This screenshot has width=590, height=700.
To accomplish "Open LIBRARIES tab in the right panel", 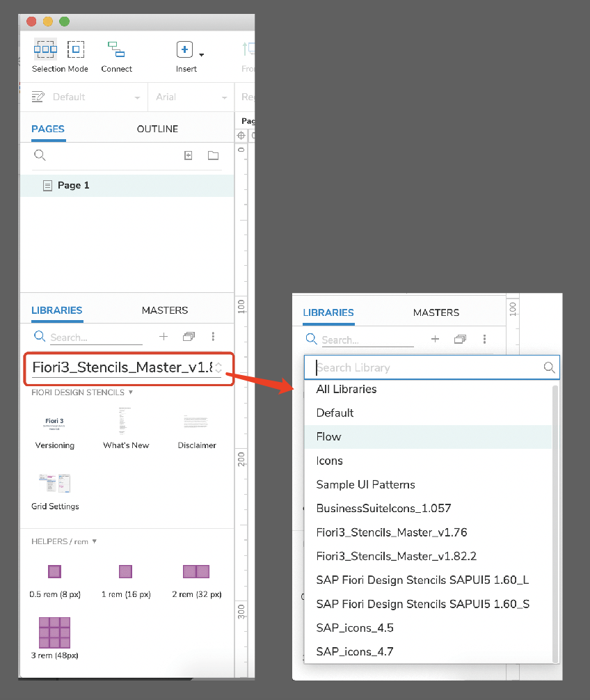I will coord(328,312).
